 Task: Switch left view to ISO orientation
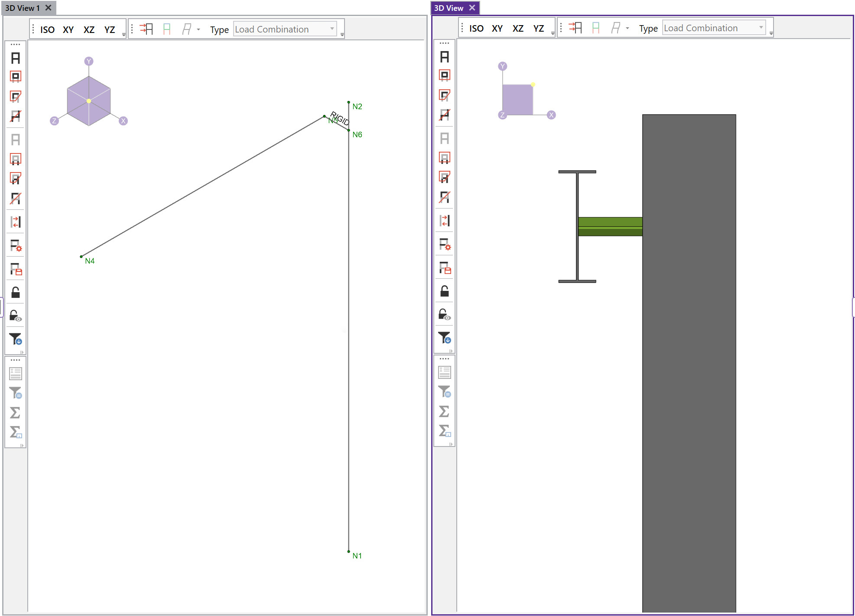[x=47, y=29]
